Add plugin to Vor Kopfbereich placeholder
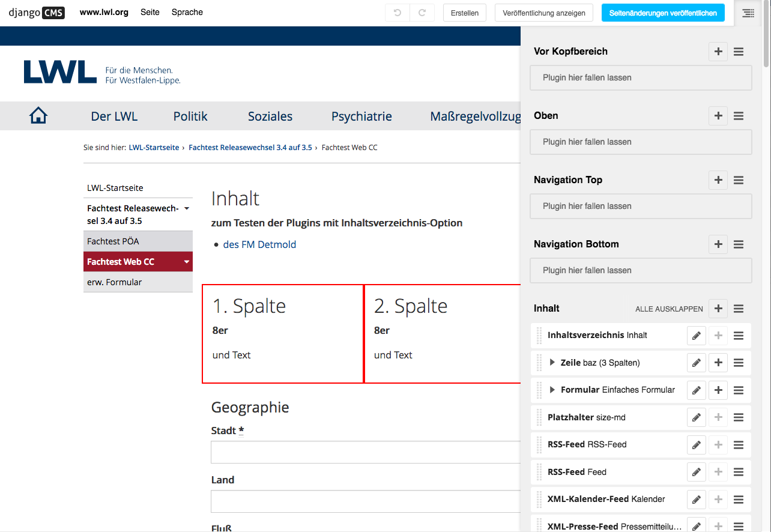Viewport: 771px width, 532px height. (718, 52)
